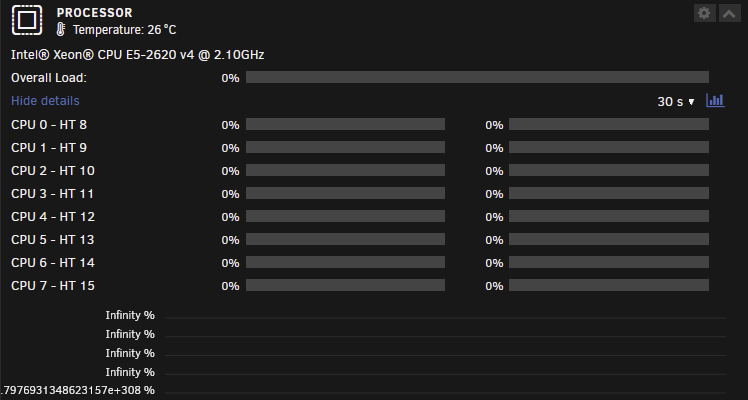The height and width of the screenshot is (400, 748).
Task: Collapse the Processor panel with chevron
Action: (x=729, y=13)
